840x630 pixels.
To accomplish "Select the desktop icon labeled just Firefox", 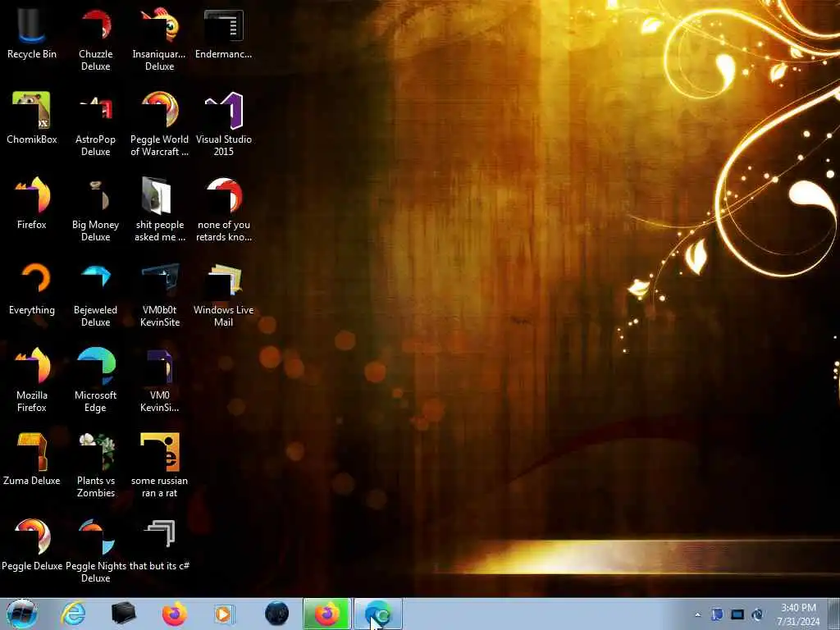I will (x=32, y=203).
